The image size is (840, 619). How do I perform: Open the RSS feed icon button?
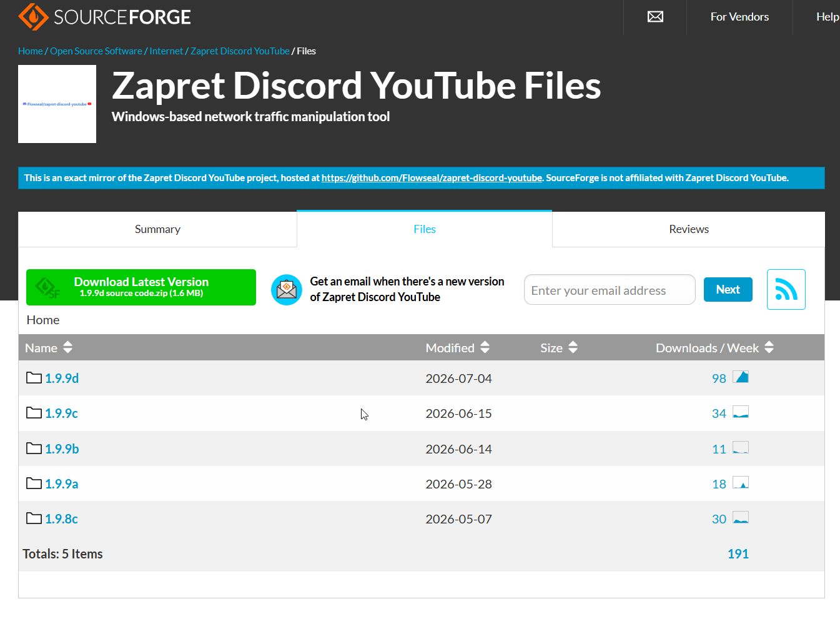click(786, 289)
